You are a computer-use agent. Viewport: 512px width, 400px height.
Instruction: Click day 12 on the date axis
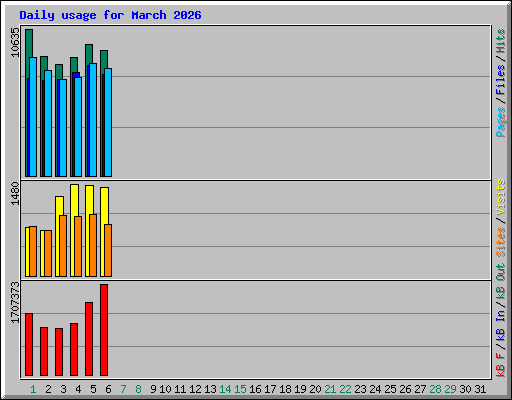195,389
